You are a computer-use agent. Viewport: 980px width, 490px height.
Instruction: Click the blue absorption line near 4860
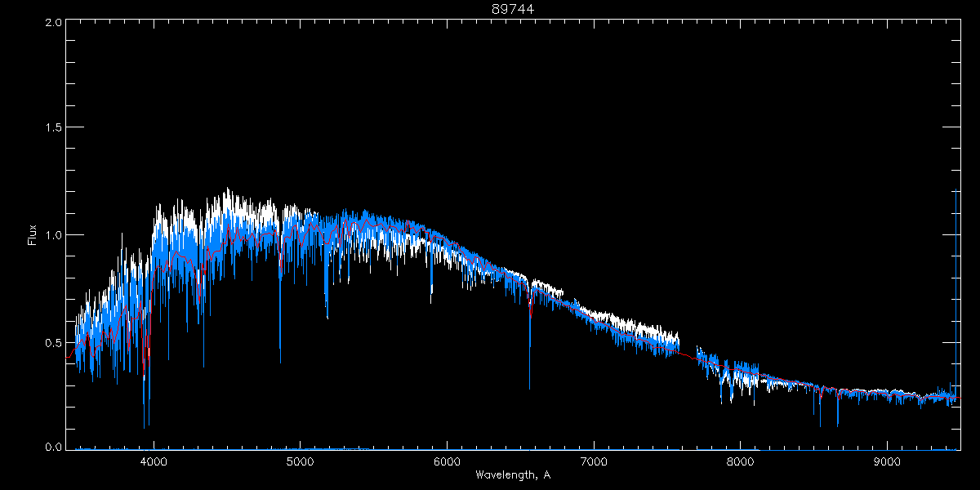click(x=280, y=327)
